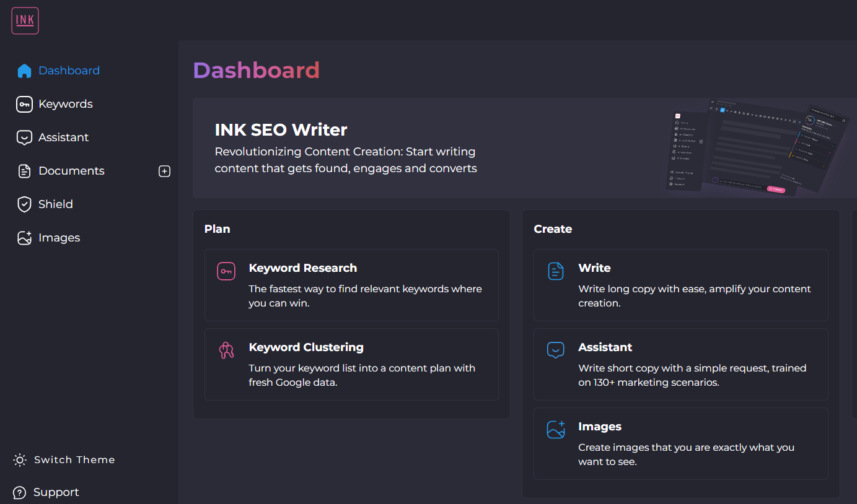Screen dimensions: 857x504
Task: Open Keywords from the sidebar menu
Action: click(x=66, y=104)
